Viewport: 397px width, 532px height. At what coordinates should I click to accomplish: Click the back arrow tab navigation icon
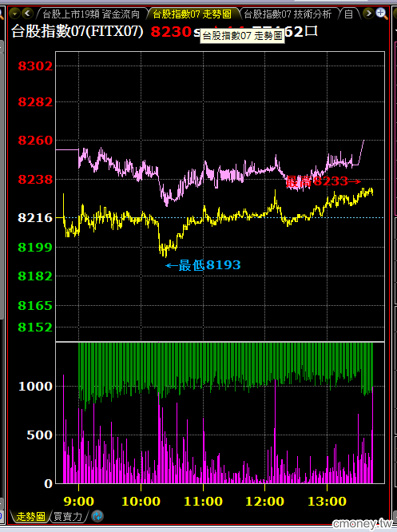[x=27, y=14]
